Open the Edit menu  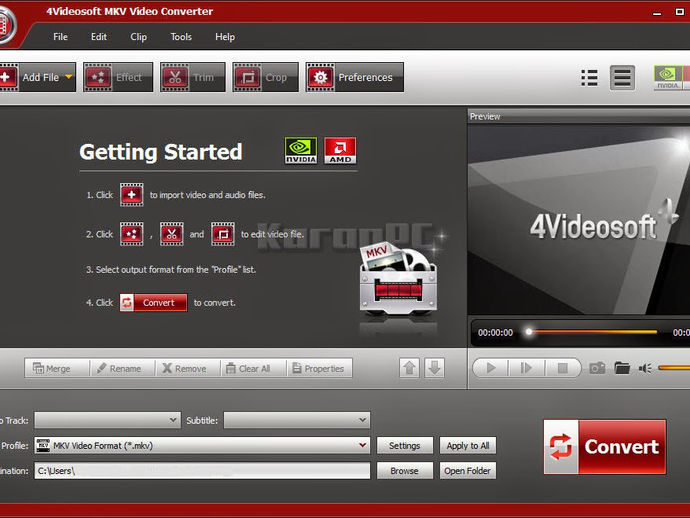[99, 37]
